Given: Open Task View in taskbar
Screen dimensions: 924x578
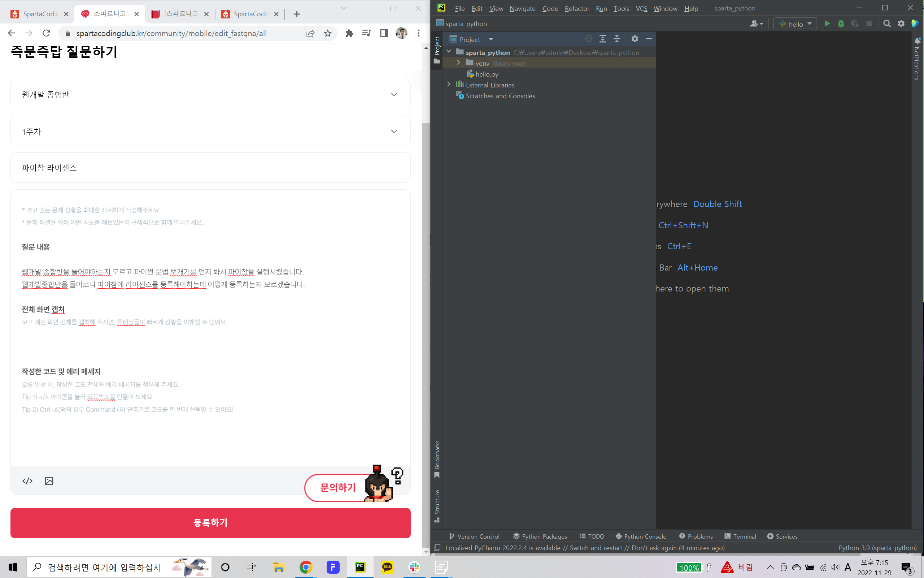Looking at the screenshot, I should click(x=251, y=567).
